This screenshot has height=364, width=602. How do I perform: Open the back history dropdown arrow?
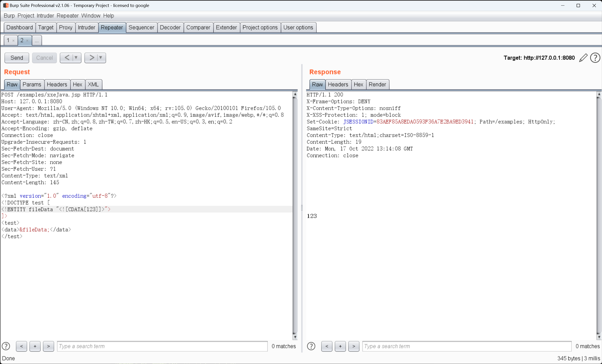point(76,58)
